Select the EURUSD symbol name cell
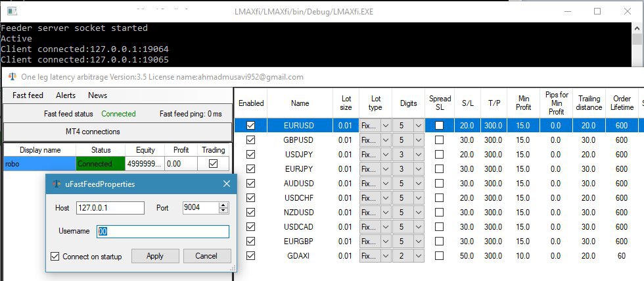 (x=300, y=126)
